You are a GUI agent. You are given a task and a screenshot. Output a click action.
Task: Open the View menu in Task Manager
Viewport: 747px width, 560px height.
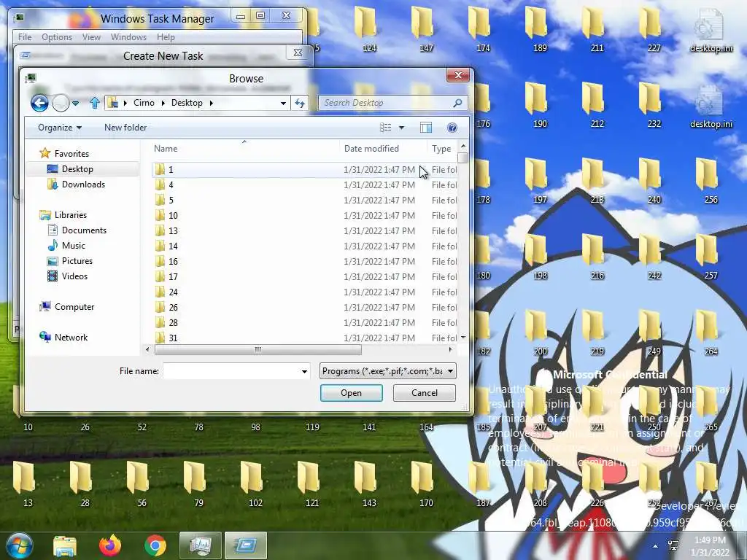(91, 36)
